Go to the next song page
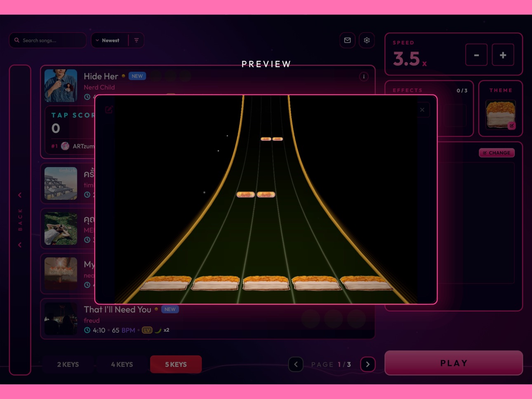532x399 pixels. 368,364
